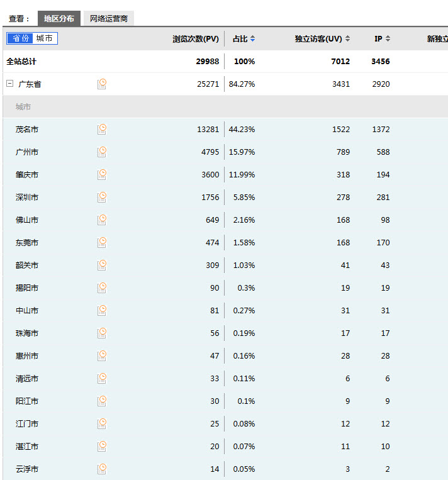The height and width of the screenshot is (480, 448).
Task: Open trend report icon for 深圳市
Action: pyautogui.click(x=102, y=197)
